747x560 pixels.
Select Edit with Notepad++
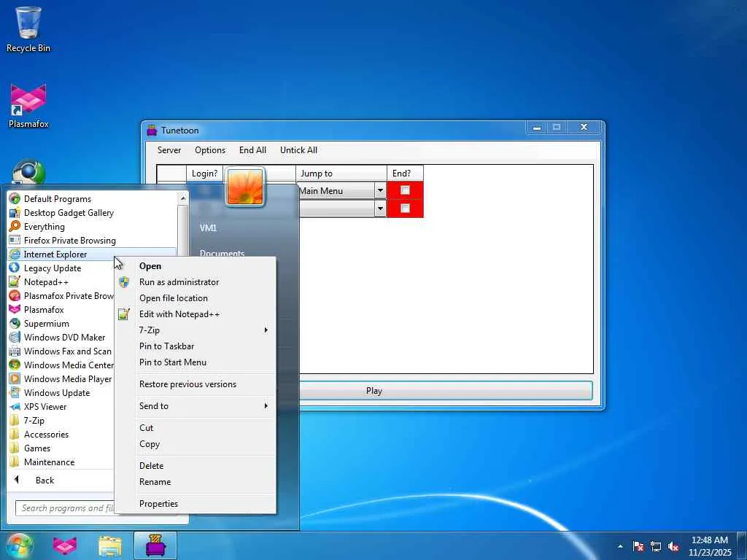point(196,314)
